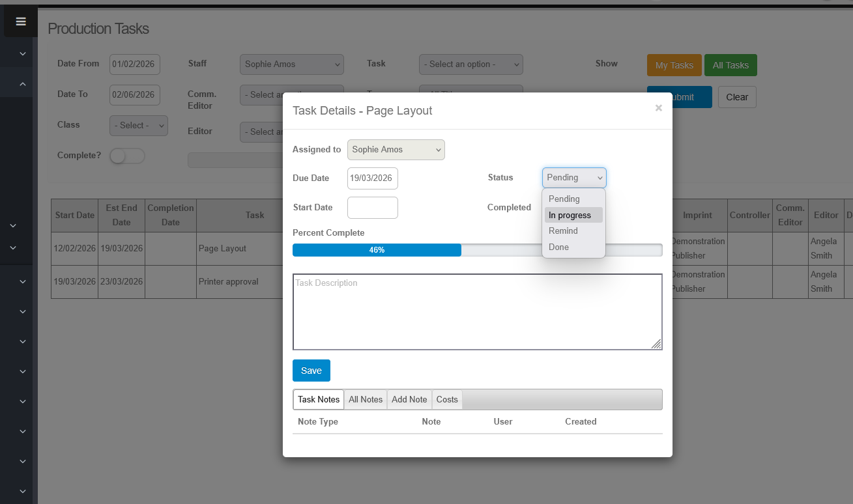Open the hamburger menu in the sidebar
Screen dimensions: 853x504
pyautogui.click(x=21, y=21)
